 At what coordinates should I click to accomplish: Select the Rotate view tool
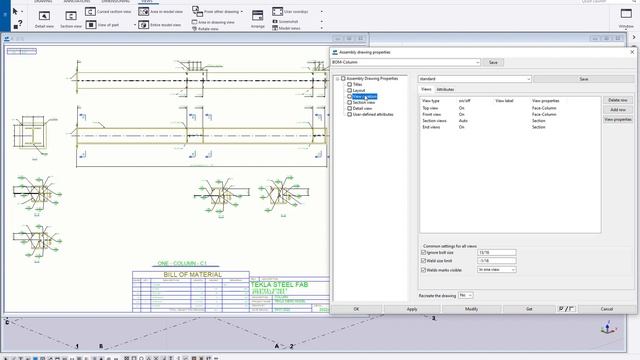tap(205, 29)
